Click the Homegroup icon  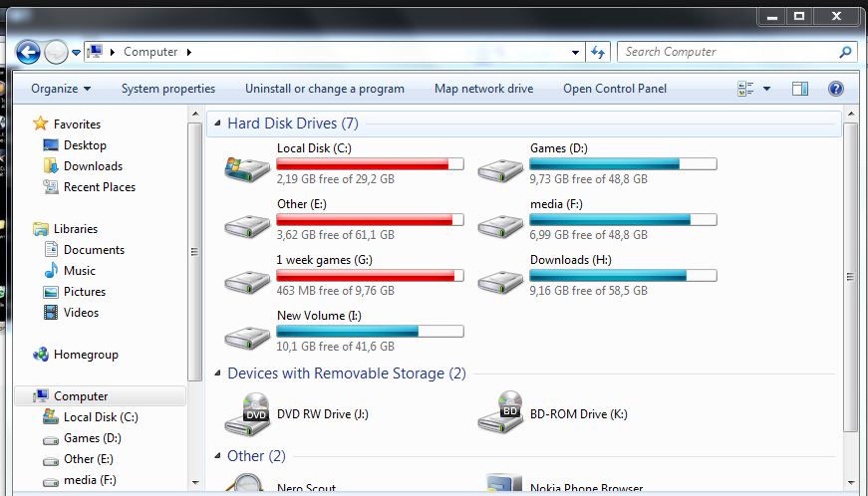(41, 355)
